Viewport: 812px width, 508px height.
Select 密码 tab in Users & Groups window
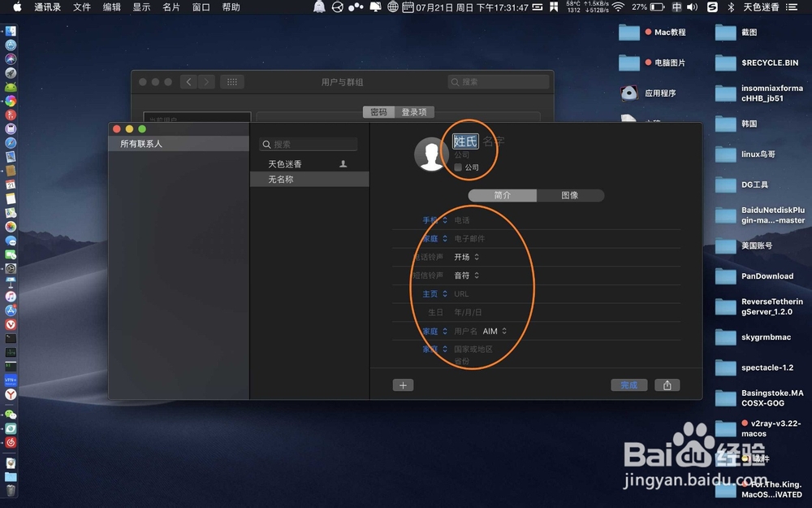point(378,112)
